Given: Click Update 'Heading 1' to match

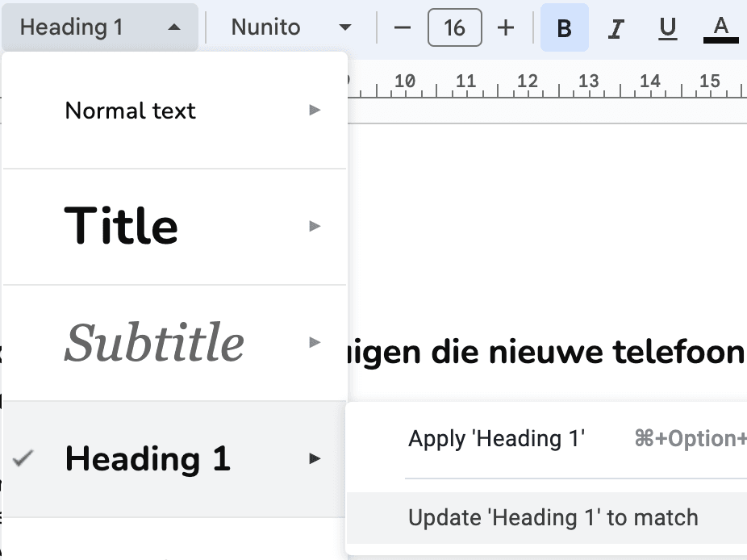Looking at the screenshot, I should click(553, 518).
